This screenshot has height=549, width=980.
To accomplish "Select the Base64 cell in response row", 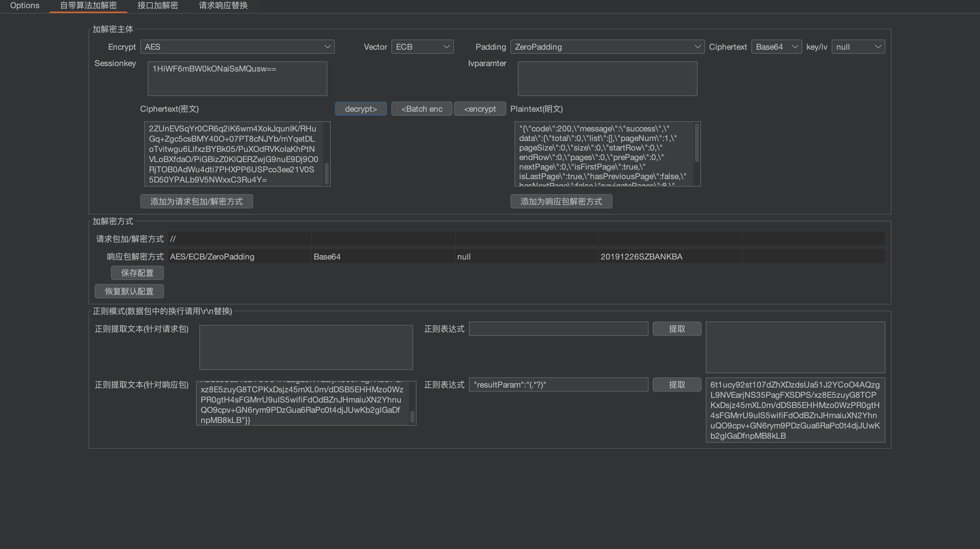I will 383,256.
